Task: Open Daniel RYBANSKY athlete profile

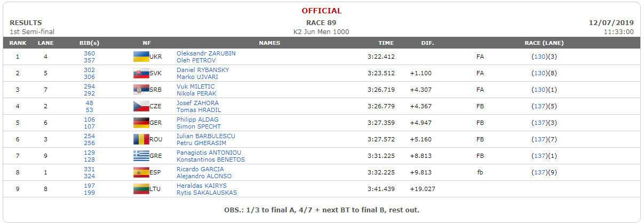Action: tap(203, 70)
